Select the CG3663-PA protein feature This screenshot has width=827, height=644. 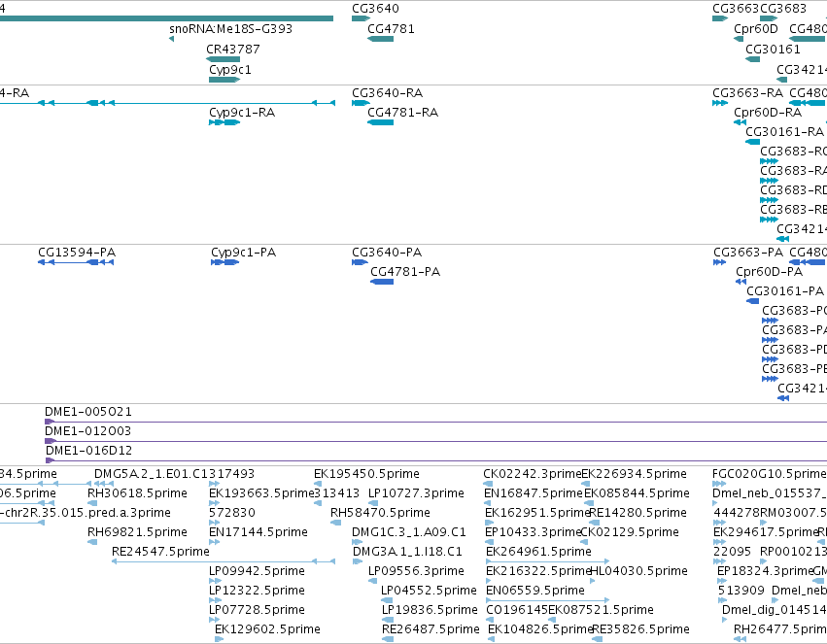click(x=719, y=262)
